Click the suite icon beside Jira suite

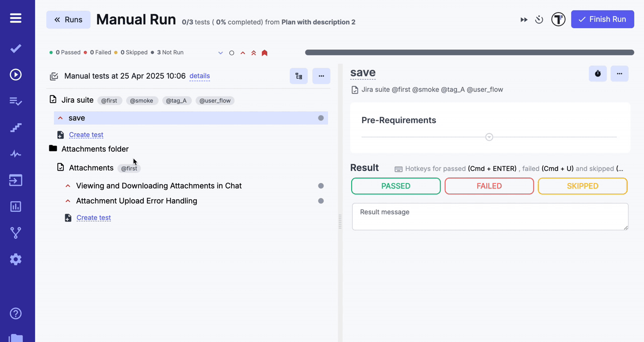(53, 100)
